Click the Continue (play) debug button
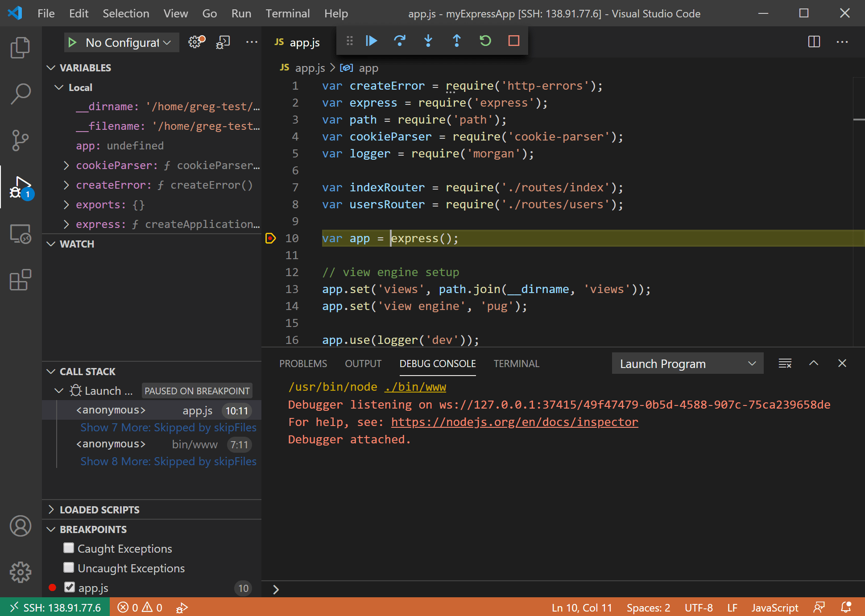 pyautogui.click(x=371, y=41)
